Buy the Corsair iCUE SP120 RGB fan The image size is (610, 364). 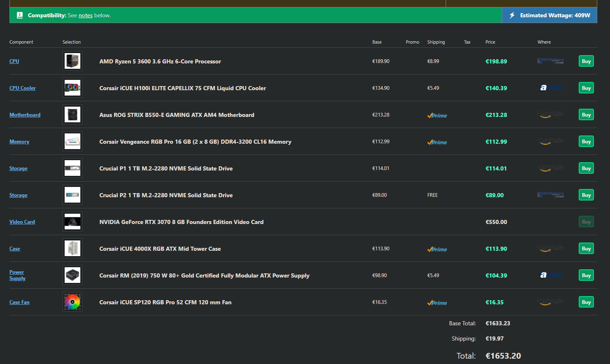[x=586, y=302]
